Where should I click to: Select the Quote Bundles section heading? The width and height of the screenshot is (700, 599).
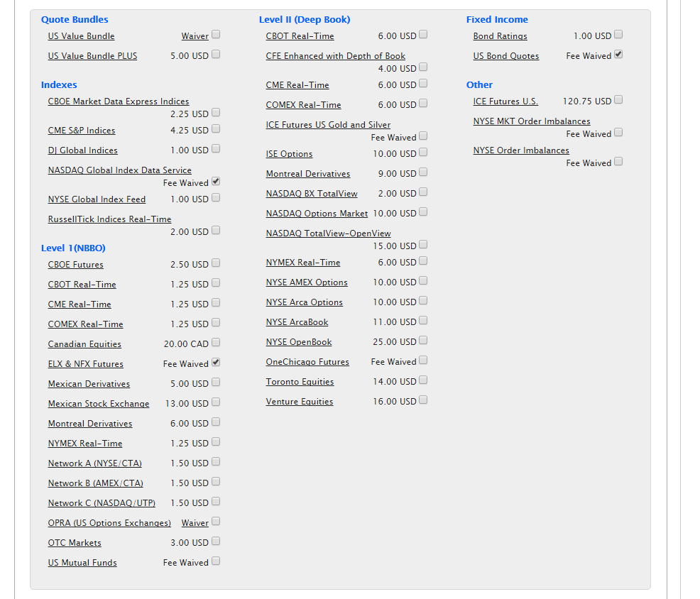pos(75,20)
